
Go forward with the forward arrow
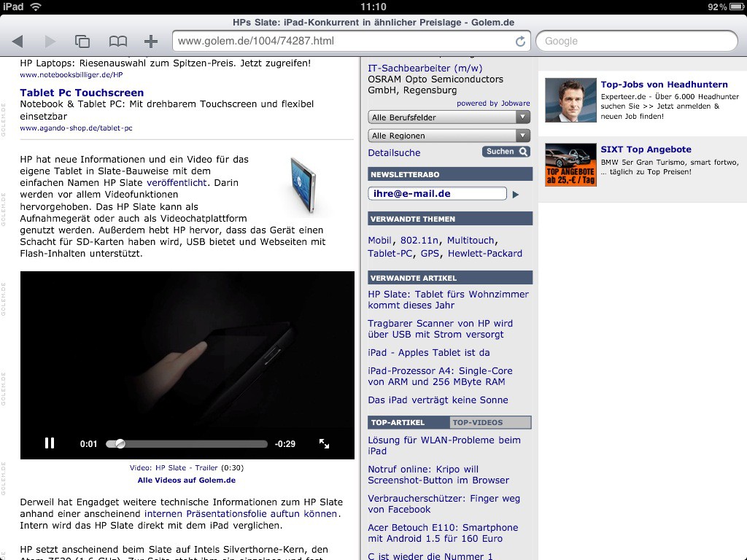click(50, 41)
